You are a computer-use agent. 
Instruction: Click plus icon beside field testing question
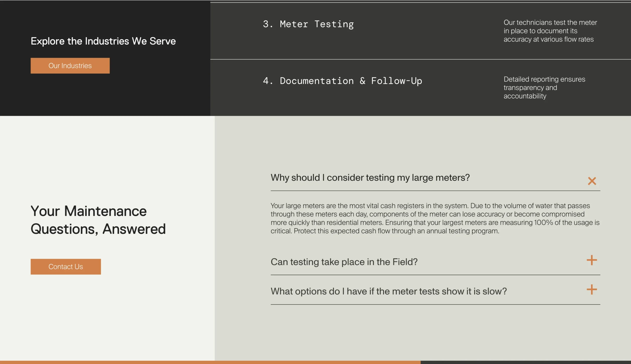click(592, 260)
